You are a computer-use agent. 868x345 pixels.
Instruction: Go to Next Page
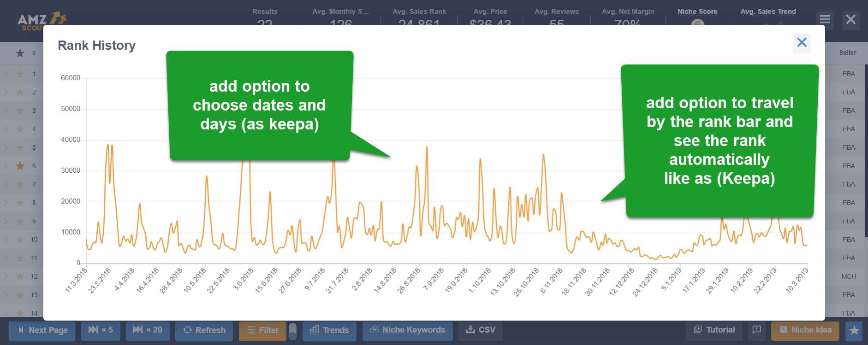pyautogui.click(x=42, y=330)
